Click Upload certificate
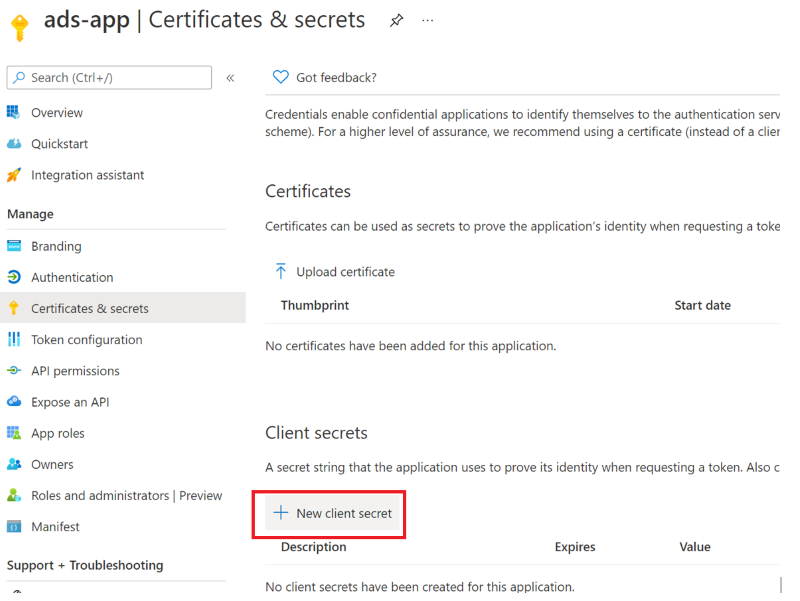The image size is (800, 601). click(x=345, y=272)
